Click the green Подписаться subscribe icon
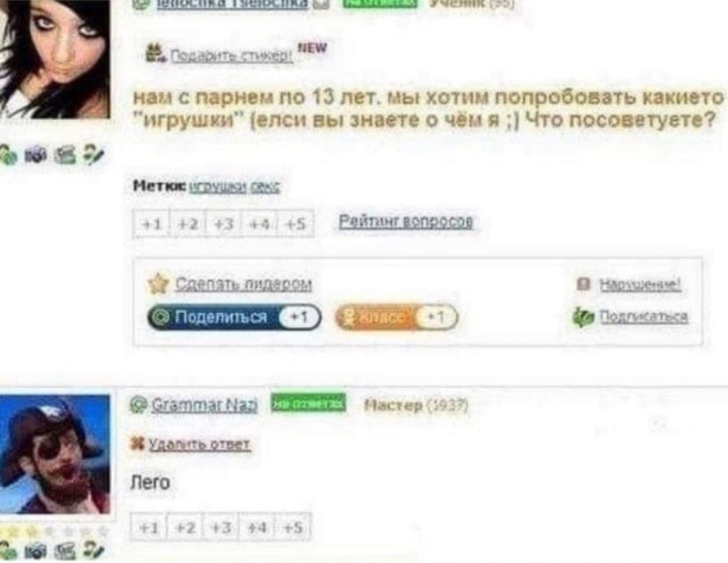The image size is (728, 563). 583,318
